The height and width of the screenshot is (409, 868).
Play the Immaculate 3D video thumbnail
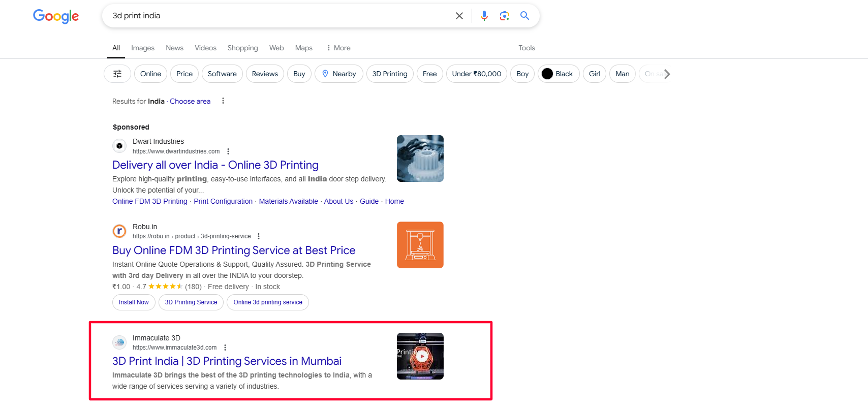pos(420,356)
